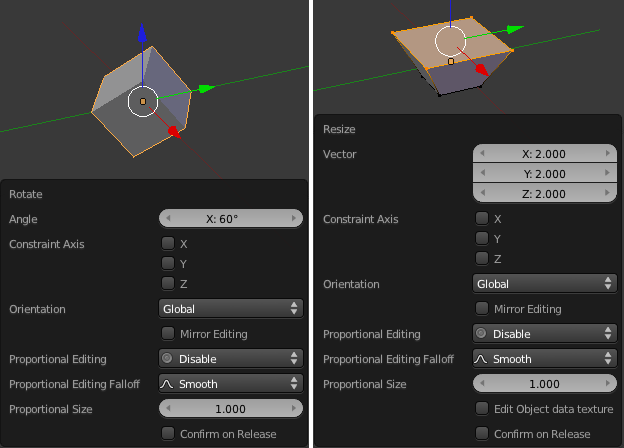The width and height of the screenshot is (624, 448).
Task: Click the Angle X: 60° field
Action: pyautogui.click(x=231, y=218)
